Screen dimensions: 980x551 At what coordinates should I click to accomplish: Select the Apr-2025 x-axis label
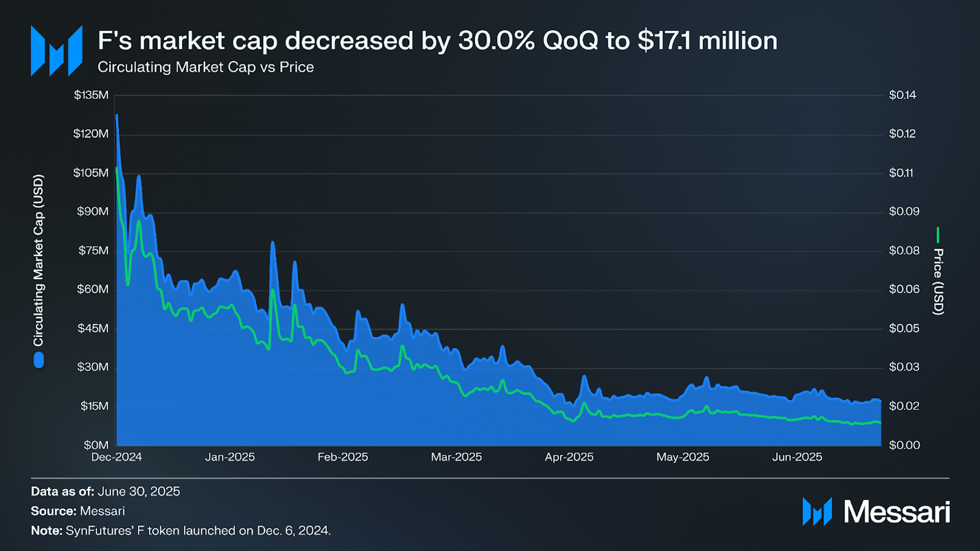(x=569, y=457)
